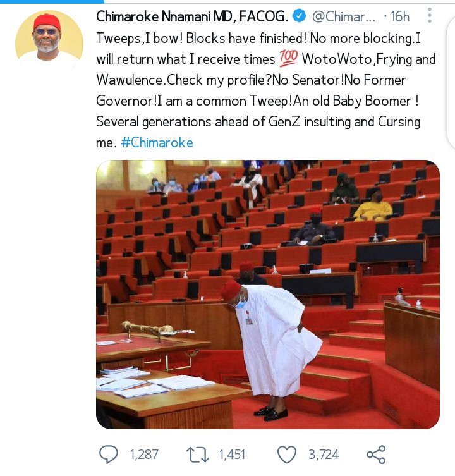
Task: Click the 1,451 retweets count
Action: [x=232, y=454]
